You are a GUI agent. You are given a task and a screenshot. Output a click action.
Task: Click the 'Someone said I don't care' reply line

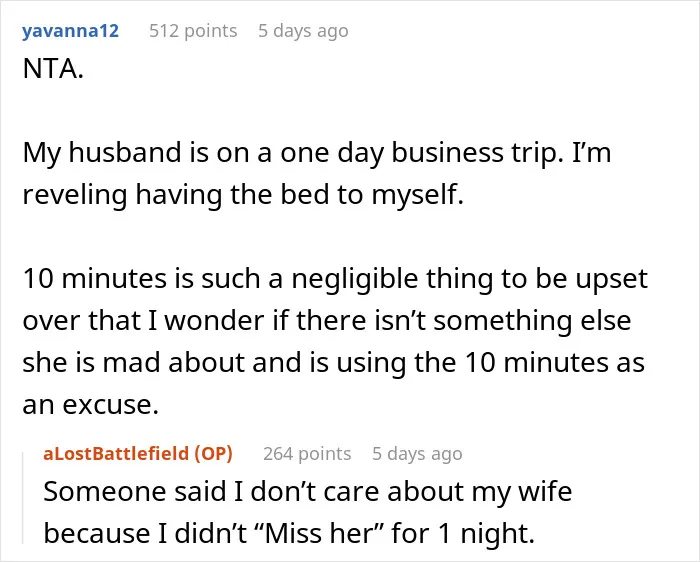(308, 492)
